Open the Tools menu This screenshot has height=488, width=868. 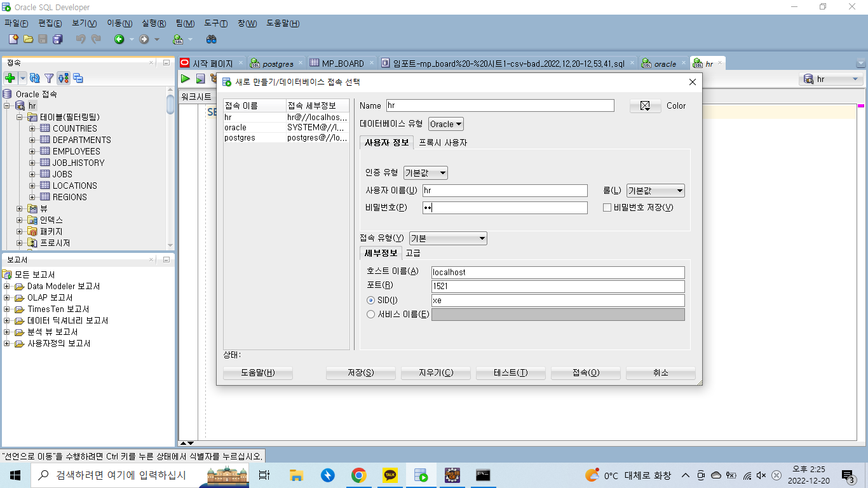[x=216, y=23]
